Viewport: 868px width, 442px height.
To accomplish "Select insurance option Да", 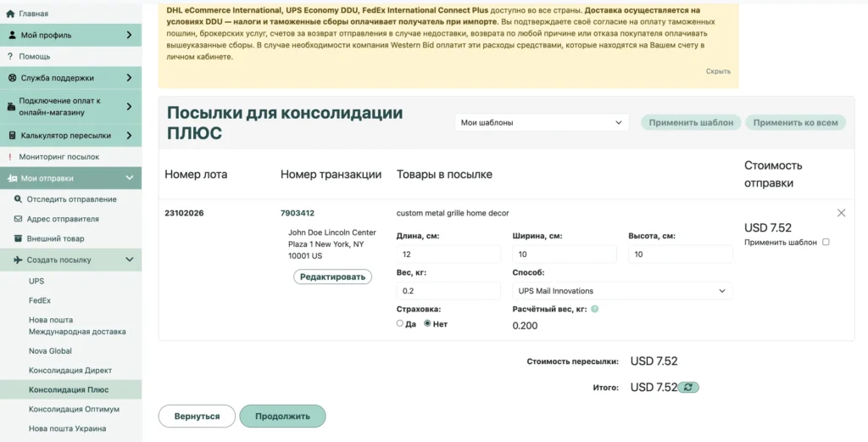I will click(400, 323).
